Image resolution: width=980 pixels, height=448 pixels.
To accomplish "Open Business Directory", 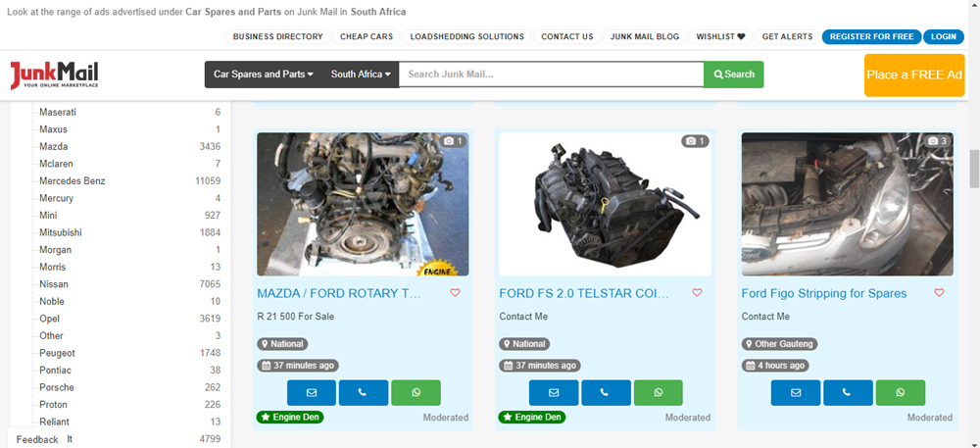I will point(277,37).
